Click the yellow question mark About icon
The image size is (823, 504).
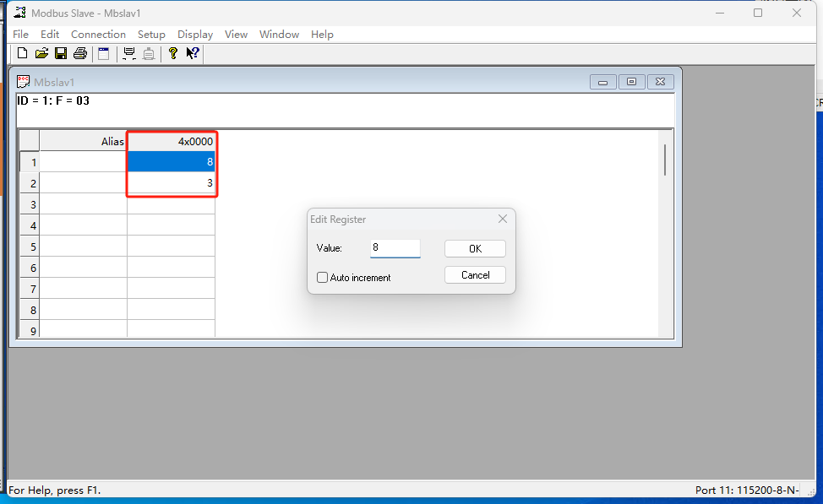[x=173, y=54]
